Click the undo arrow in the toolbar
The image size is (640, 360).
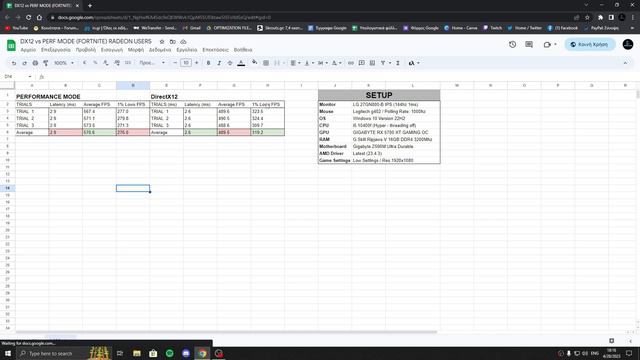coord(14,63)
